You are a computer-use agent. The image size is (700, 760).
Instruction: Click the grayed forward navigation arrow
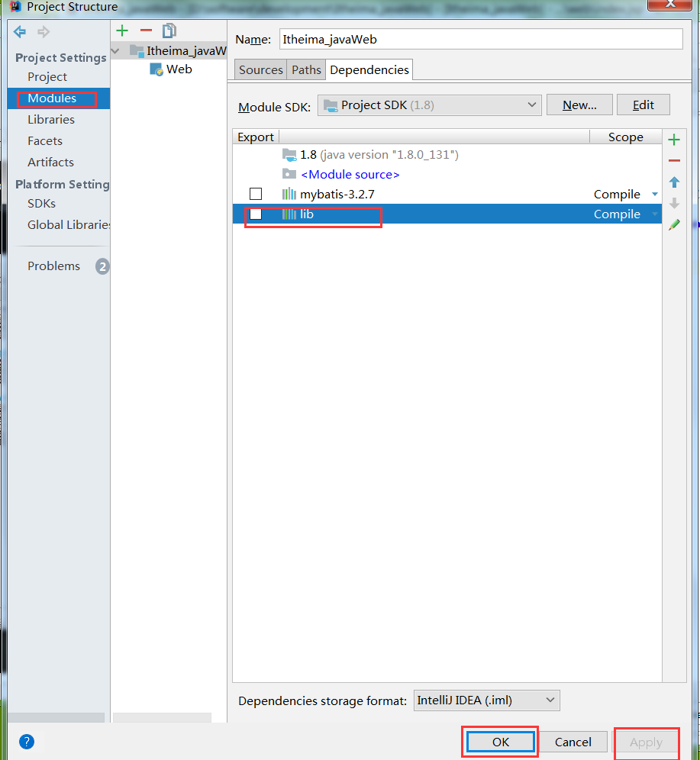tap(44, 32)
